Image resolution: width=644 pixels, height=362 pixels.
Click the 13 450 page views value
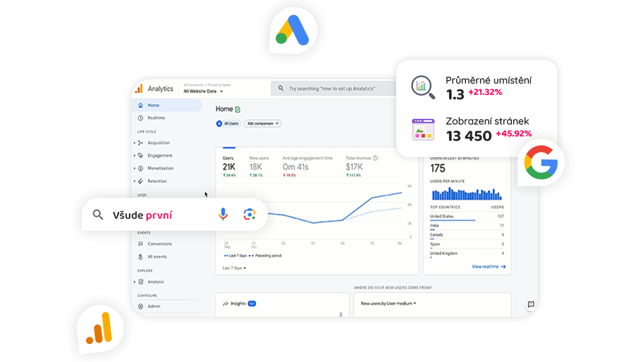[x=469, y=136]
